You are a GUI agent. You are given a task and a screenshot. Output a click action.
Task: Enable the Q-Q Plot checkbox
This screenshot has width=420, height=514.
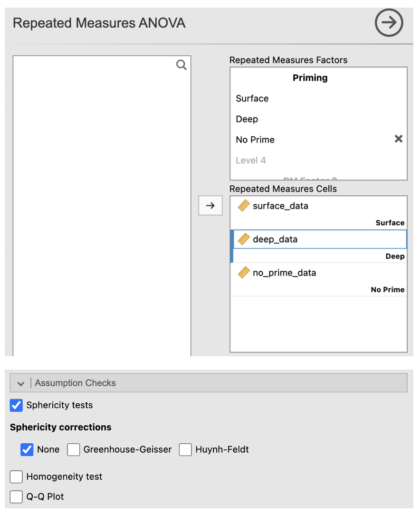click(17, 496)
